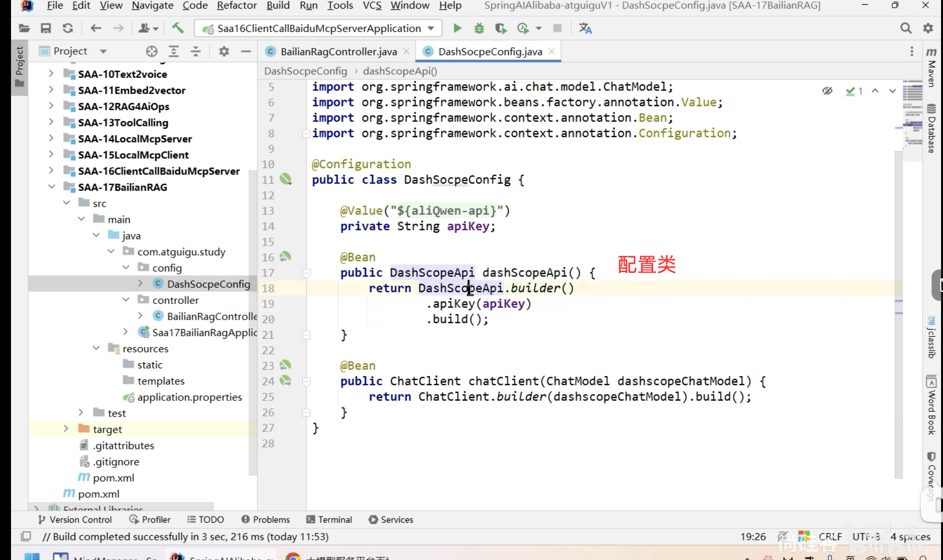Open the Refactor menu
Viewport: 943px width, 560px height.
click(236, 6)
